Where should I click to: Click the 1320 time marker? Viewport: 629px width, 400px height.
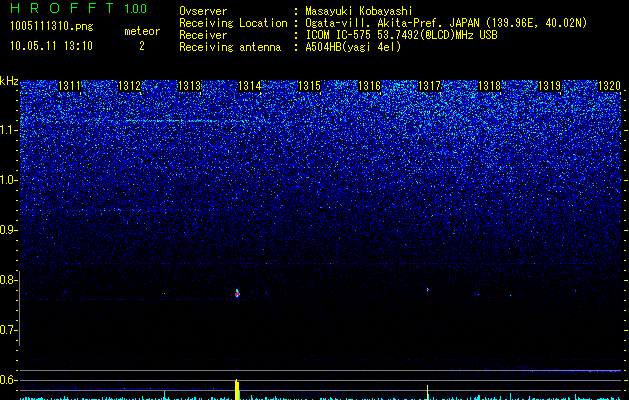[609, 86]
